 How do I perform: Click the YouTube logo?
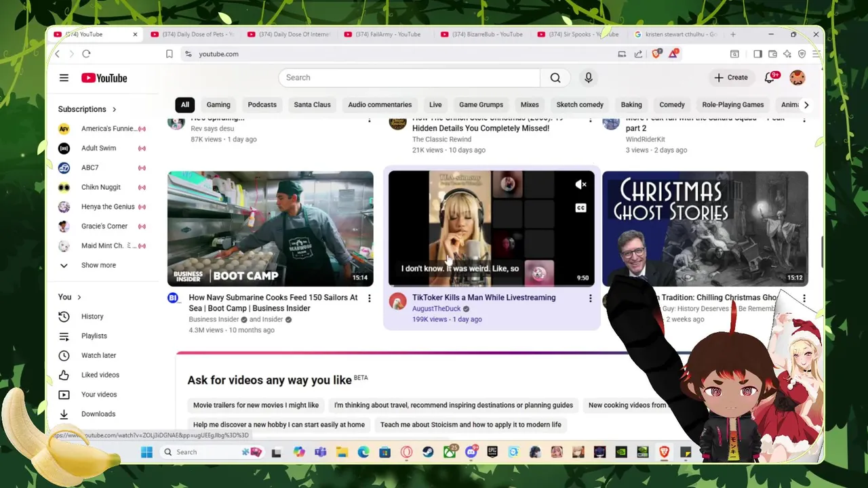pyautogui.click(x=104, y=78)
